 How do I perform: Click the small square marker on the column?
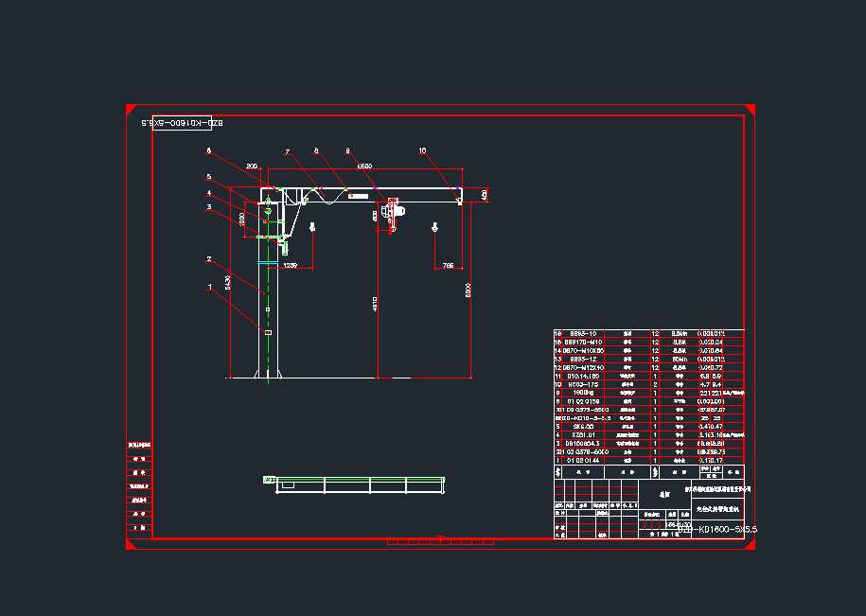[x=268, y=309]
